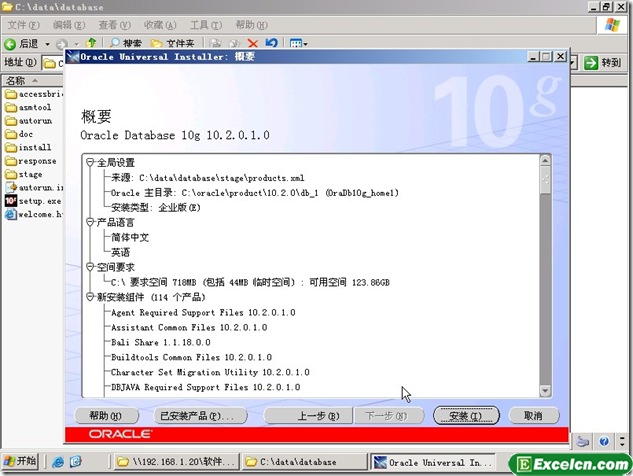The width and height of the screenshot is (633, 476).
Task: Open the 查看 menu in Explorer
Action: (115, 25)
